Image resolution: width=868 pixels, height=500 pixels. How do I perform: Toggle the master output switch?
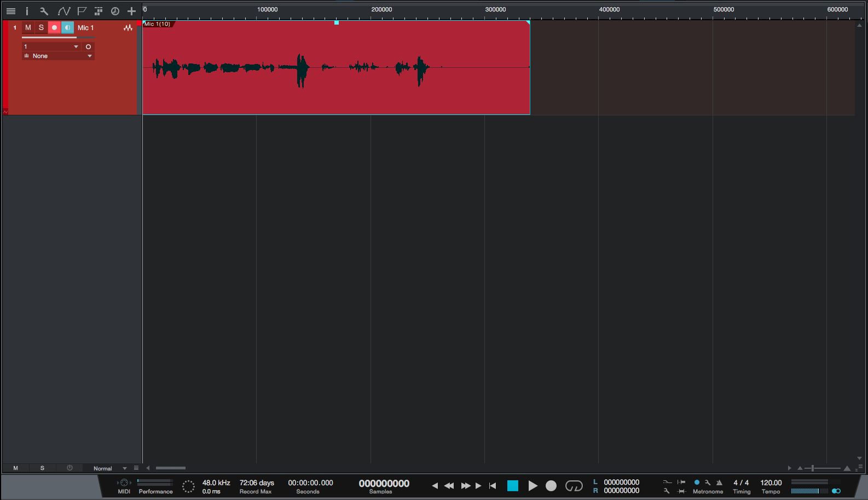836,491
